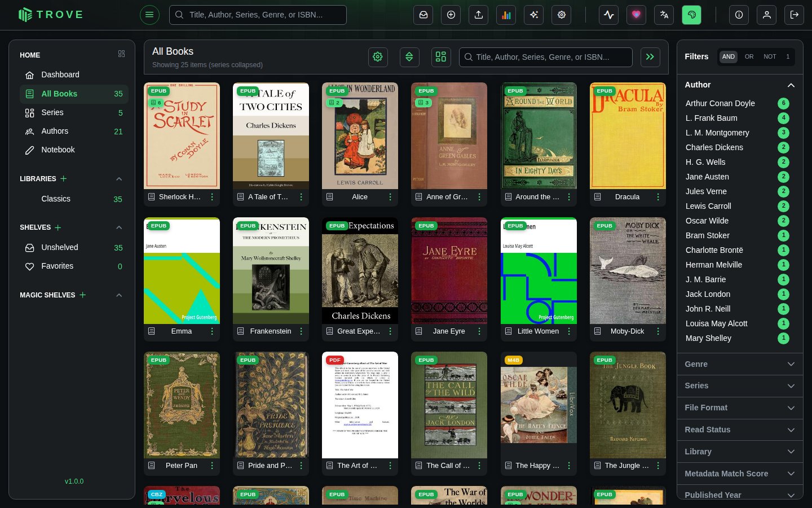Click the sort order icon in All Books

tap(409, 57)
